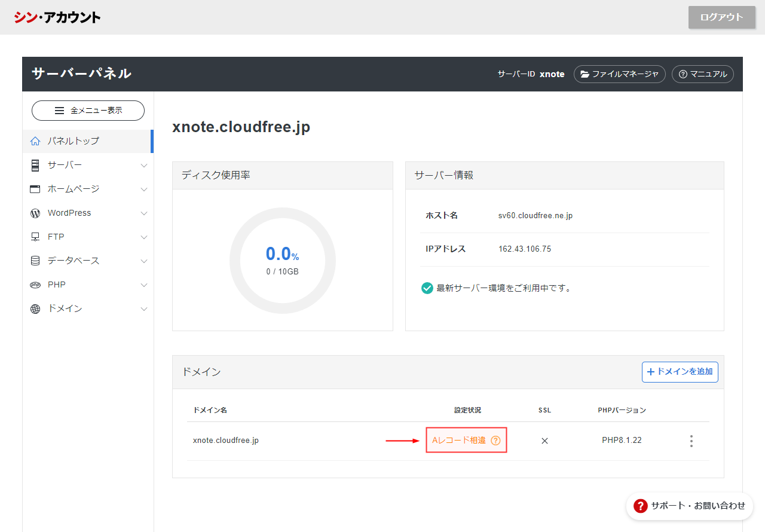
Task: Select パネルトップ in the sidebar
Action: point(88,141)
